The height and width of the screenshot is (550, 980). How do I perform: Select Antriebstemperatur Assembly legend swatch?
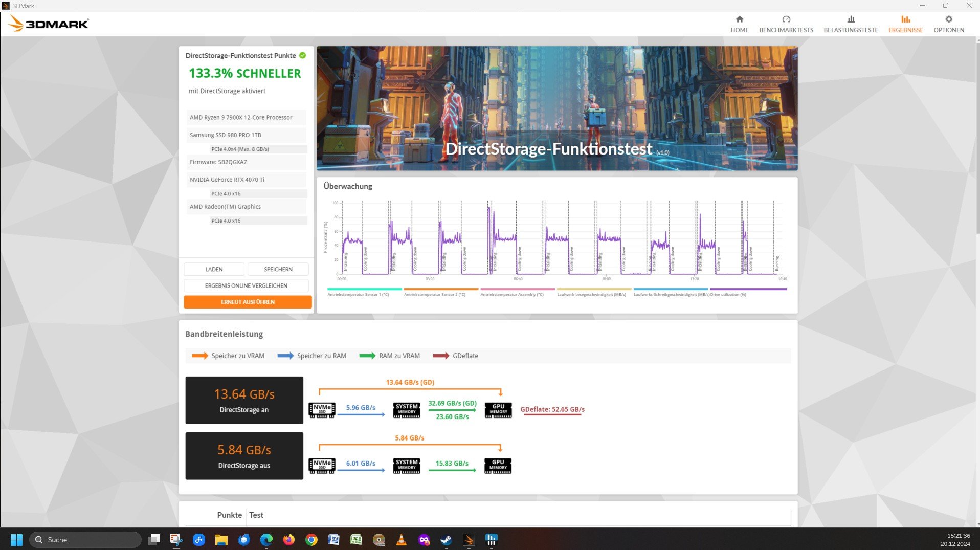pyautogui.click(x=518, y=289)
